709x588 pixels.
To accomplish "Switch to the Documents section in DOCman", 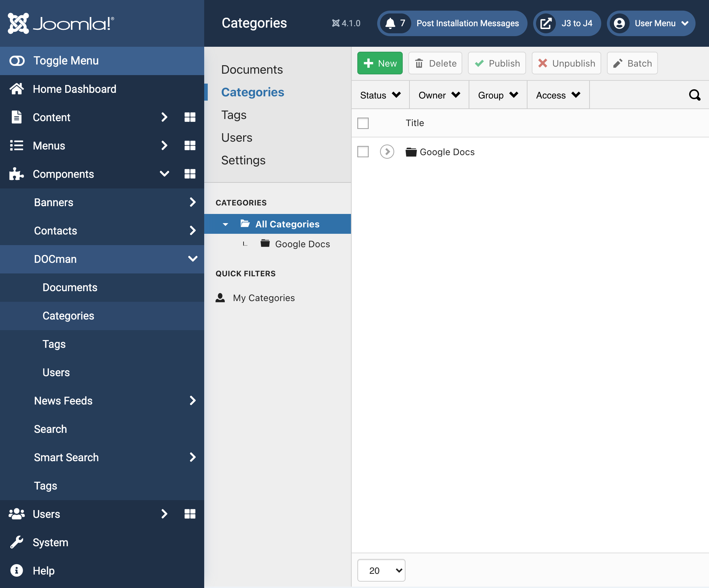I will [x=252, y=69].
